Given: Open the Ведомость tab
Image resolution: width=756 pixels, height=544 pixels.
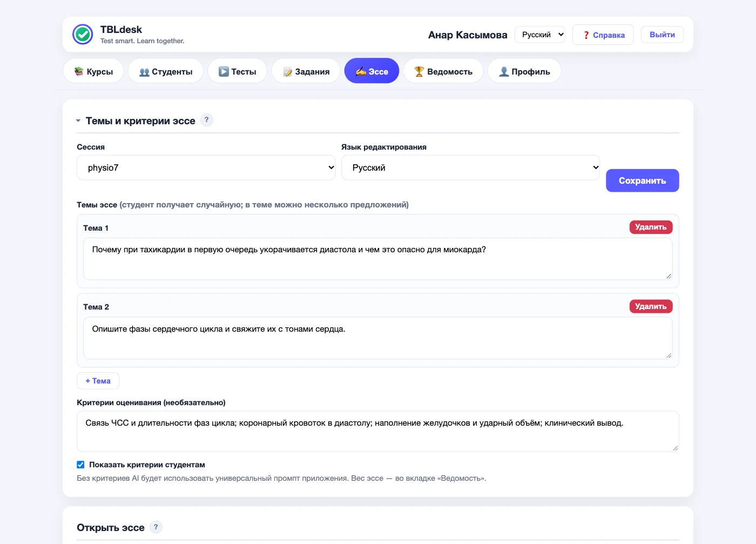Looking at the screenshot, I should [x=443, y=71].
